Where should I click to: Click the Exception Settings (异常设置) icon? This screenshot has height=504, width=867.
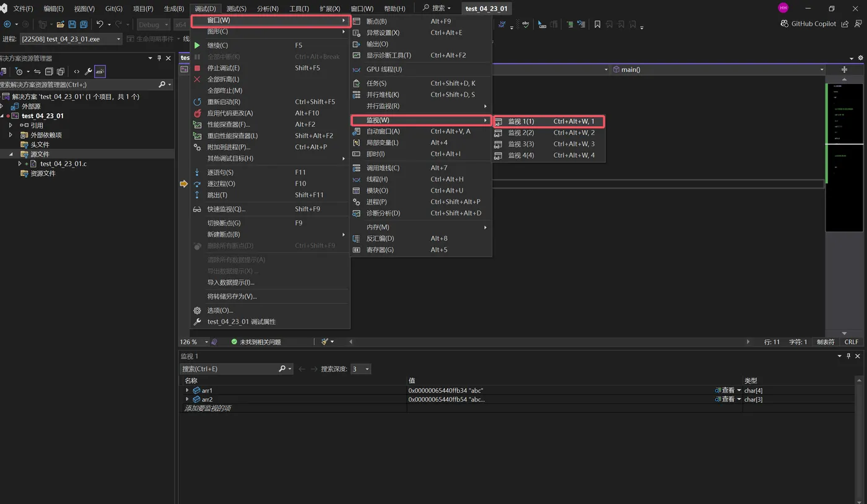click(356, 33)
